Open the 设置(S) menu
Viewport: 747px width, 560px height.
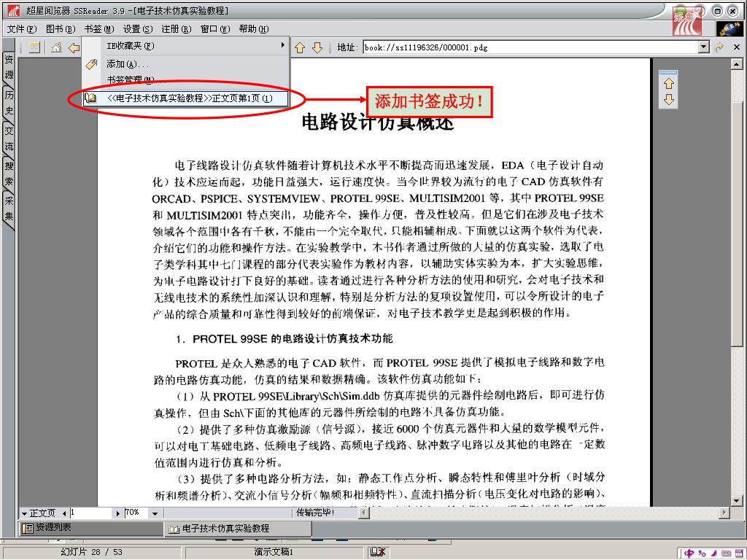(x=138, y=29)
